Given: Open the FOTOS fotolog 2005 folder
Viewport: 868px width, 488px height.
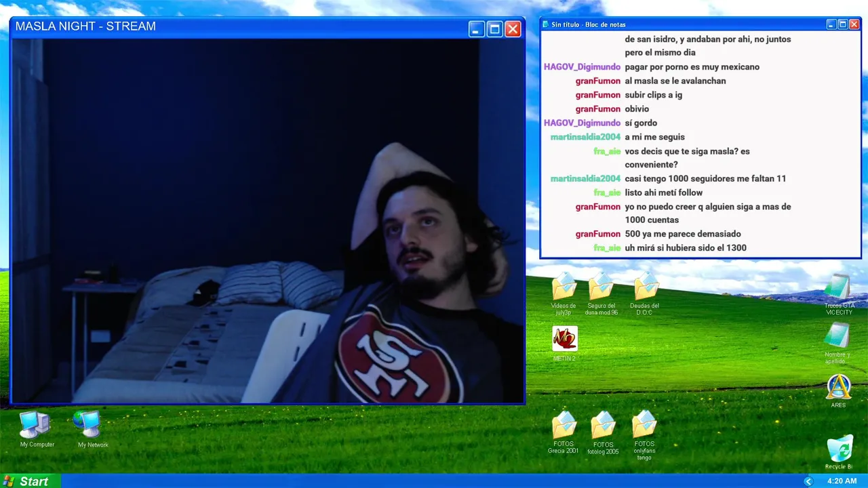Looking at the screenshot, I should pyautogui.click(x=603, y=432).
